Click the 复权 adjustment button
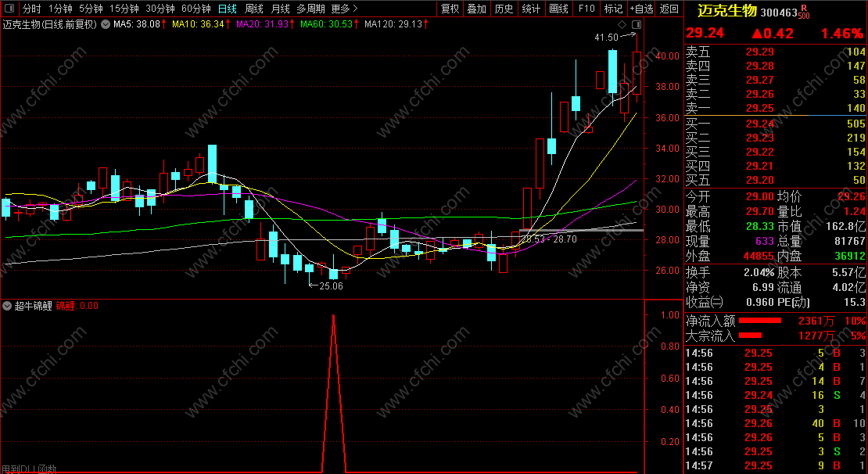Screen dimensions: 868x474 click(x=450, y=9)
